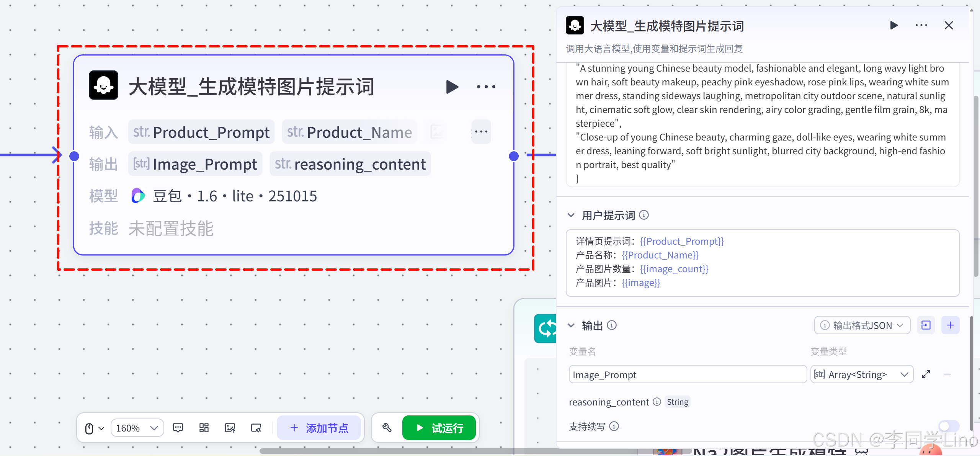This screenshot has width=980, height=456.
Task: Click the Image_Prompt variable name field
Action: [x=687, y=374]
